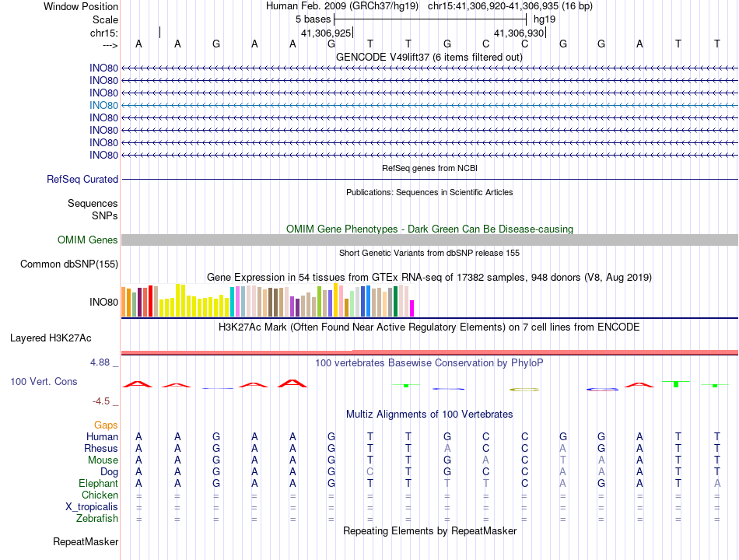
Task: Click the Rhesus alignment row label
Action: 101,448
